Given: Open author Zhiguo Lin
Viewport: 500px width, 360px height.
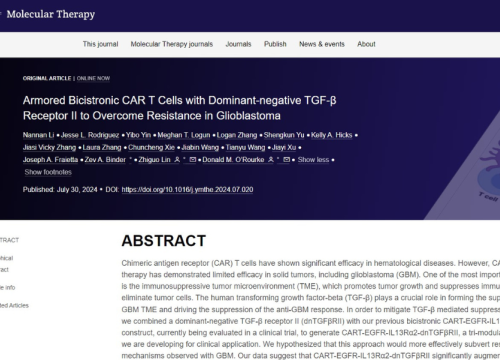Looking at the screenshot, I should 154,160.
